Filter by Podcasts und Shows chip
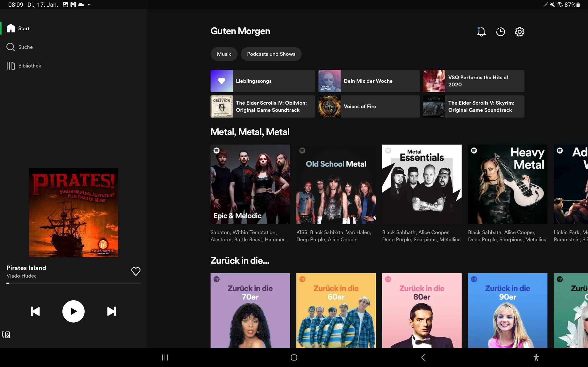 [271, 54]
